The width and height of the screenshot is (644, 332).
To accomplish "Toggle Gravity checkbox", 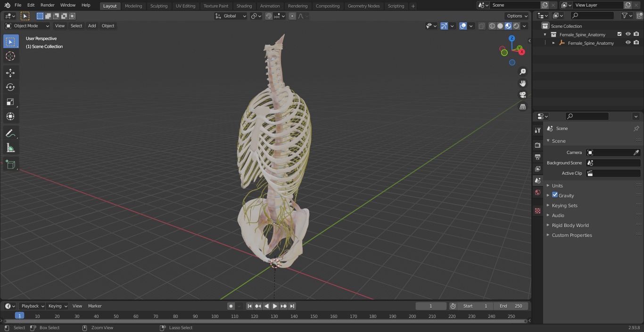I will tap(555, 195).
